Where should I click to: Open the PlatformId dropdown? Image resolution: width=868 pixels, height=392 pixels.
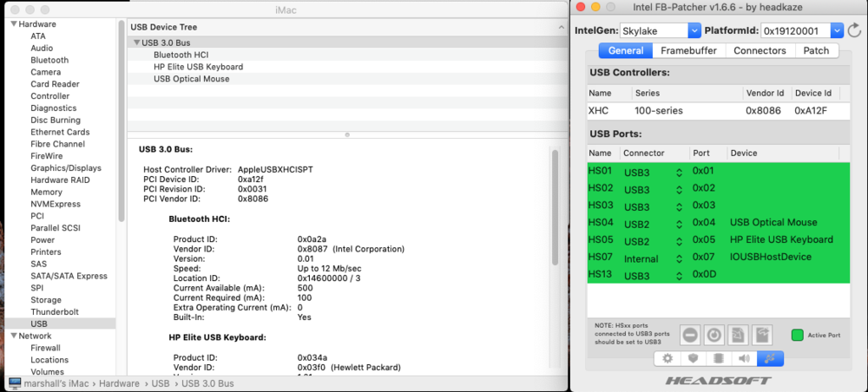(836, 31)
